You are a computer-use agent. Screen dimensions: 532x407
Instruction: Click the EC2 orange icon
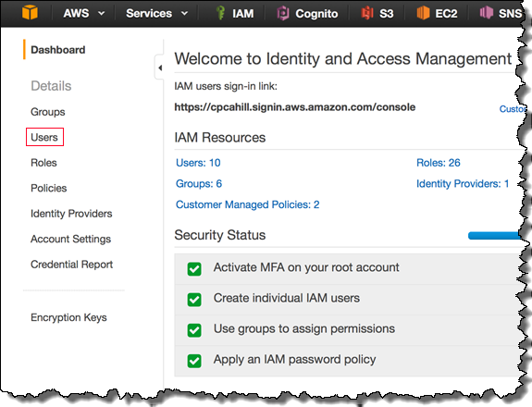423,13
